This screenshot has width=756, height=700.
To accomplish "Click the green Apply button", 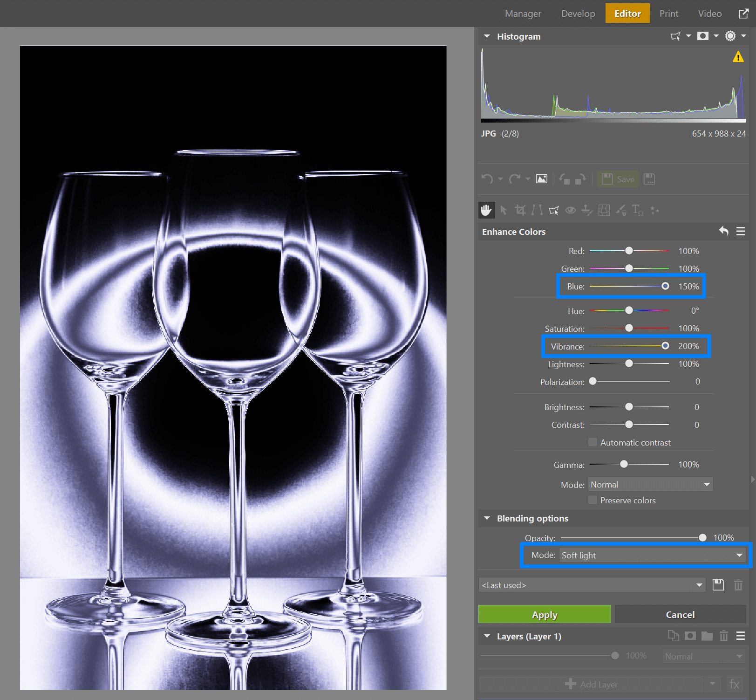I will tap(544, 614).
